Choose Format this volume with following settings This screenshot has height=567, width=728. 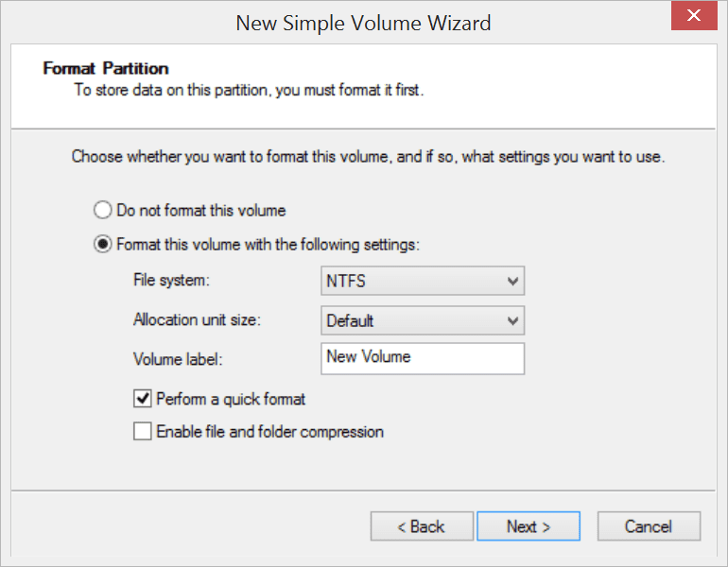103,244
